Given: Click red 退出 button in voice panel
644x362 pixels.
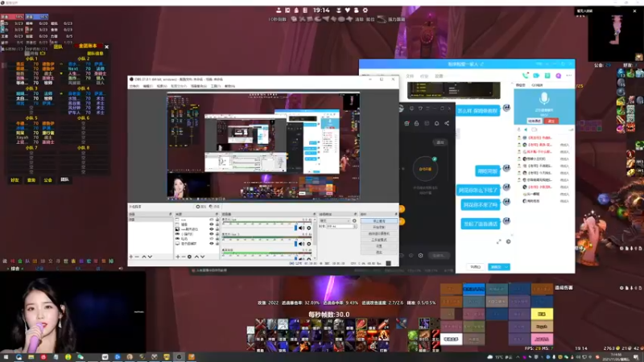Looking at the screenshot, I should tap(551, 121).
